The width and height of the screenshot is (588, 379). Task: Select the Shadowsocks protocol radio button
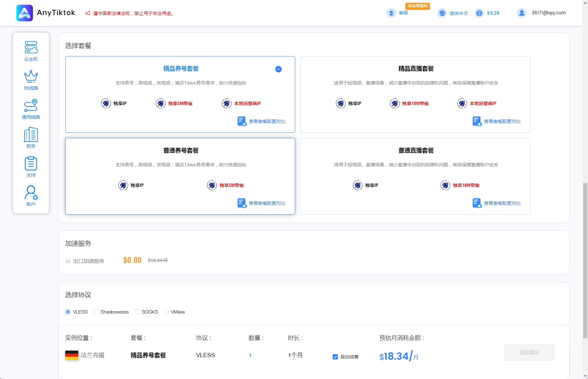(x=96, y=312)
